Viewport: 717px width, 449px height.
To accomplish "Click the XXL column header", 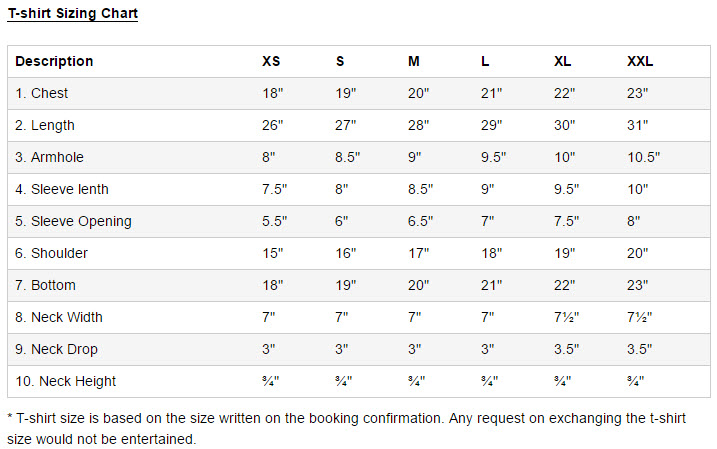I will tap(640, 61).
